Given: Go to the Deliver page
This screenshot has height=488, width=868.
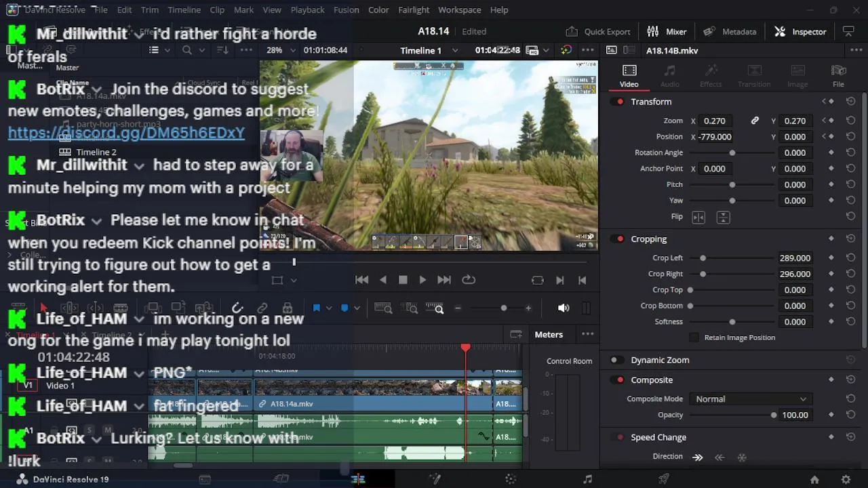Looking at the screenshot, I should [664, 479].
